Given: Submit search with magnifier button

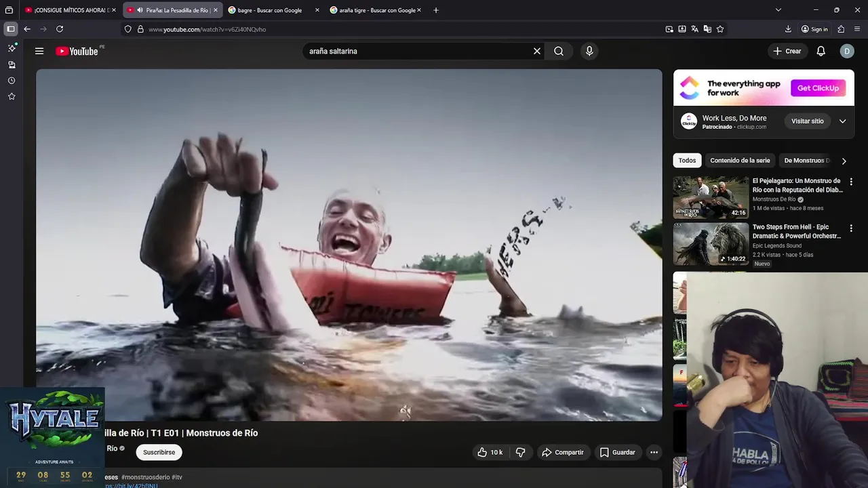Looking at the screenshot, I should (x=559, y=51).
